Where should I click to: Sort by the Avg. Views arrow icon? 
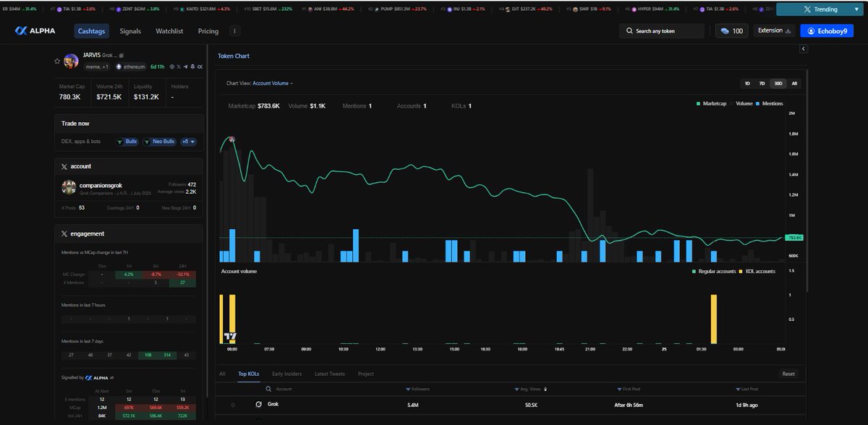tap(545, 389)
